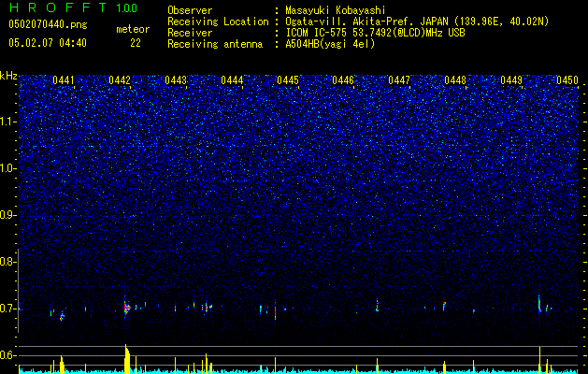Click the tallest yellow intensity bar near 0442
The height and width of the screenshot is (374, 588).
coord(127,359)
